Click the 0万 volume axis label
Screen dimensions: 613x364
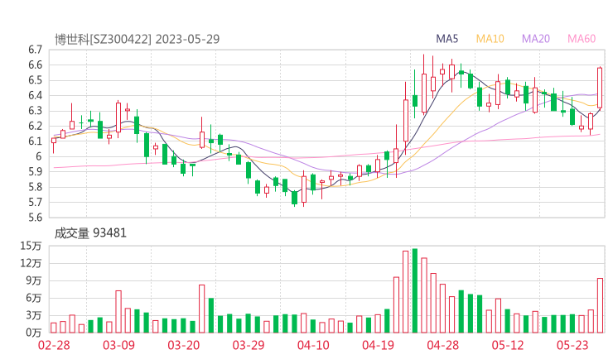[34, 333]
